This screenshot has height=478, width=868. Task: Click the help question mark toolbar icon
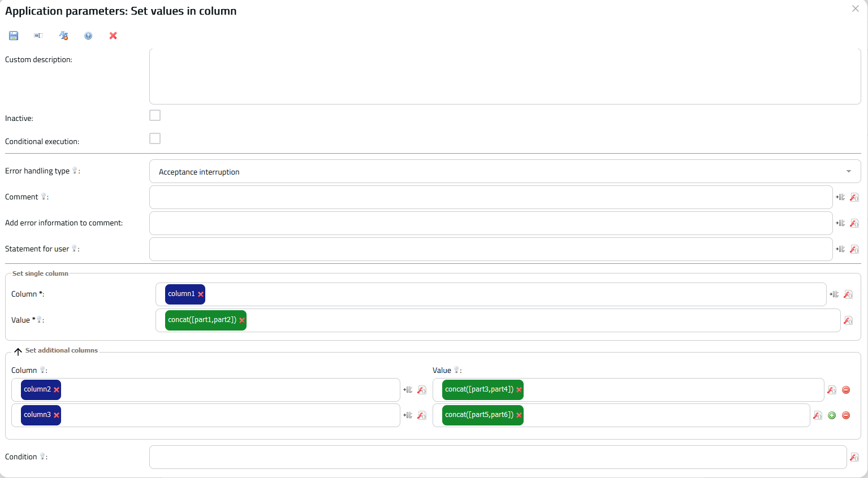point(88,36)
